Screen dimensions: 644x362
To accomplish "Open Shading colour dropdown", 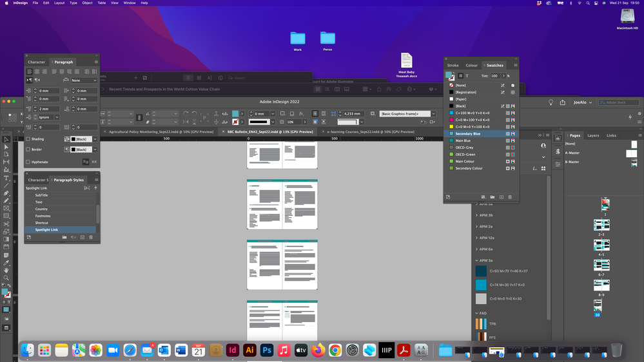I will (95, 139).
